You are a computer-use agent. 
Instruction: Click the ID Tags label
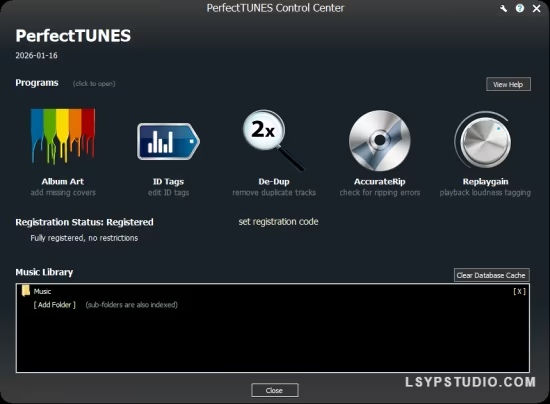[168, 181]
